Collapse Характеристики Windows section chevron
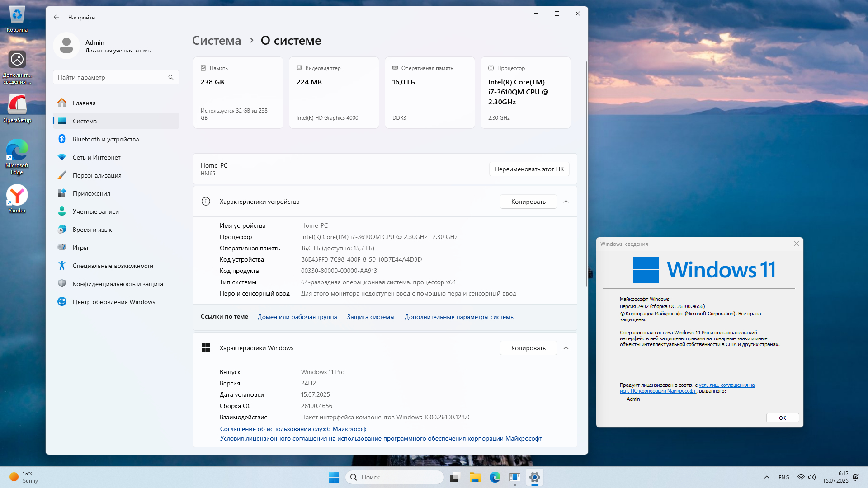Viewport: 868px width, 488px height. (566, 348)
